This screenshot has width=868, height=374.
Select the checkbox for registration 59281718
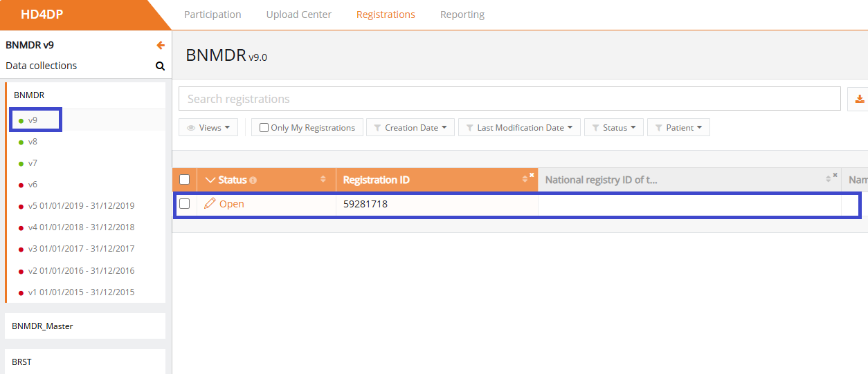pos(184,204)
